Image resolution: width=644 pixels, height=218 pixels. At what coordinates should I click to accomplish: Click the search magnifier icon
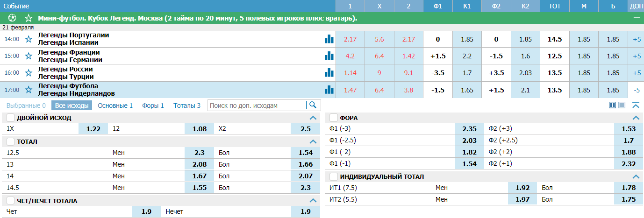[313, 105]
